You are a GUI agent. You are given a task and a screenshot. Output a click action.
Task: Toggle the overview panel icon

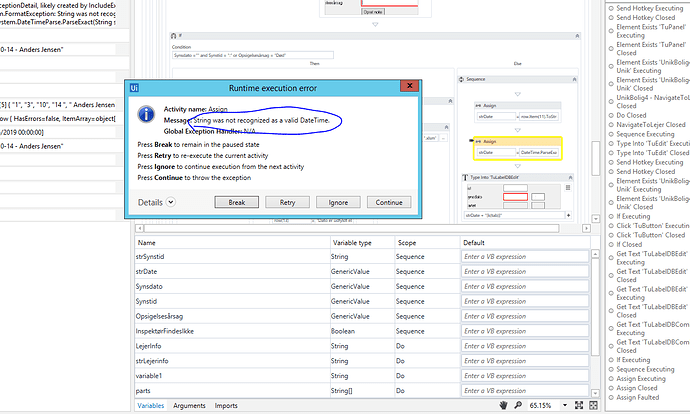[x=594, y=405]
